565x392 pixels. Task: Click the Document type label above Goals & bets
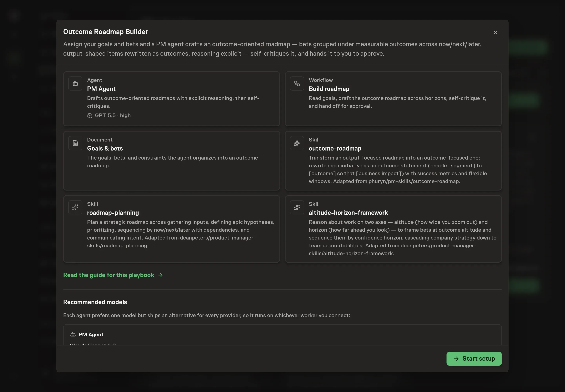[x=100, y=140]
